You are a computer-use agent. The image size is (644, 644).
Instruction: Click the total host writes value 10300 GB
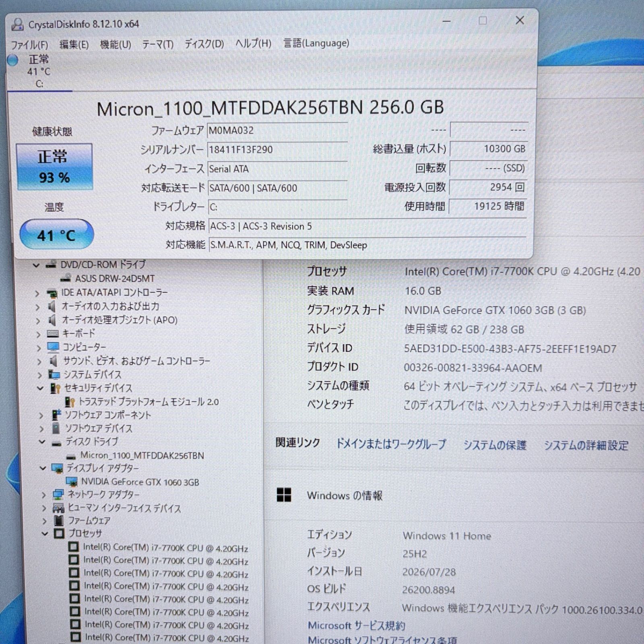tap(488, 149)
